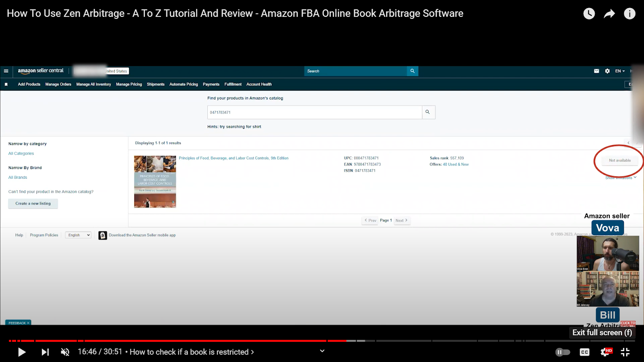This screenshot has width=644, height=362.
Task: Close the FEEDBACK tab
Action: point(28,323)
